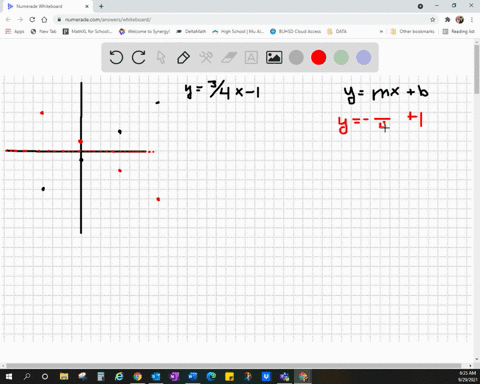
Task: Open Word from the taskbar
Action: tap(192, 377)
